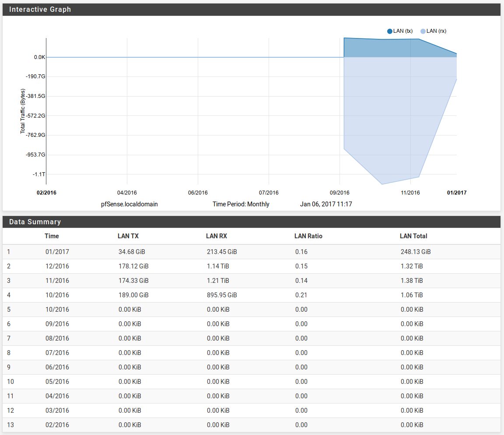This screenshot has width=504, height=435.
Task: Click the LAN Total column header
Action: pos(413,236)
